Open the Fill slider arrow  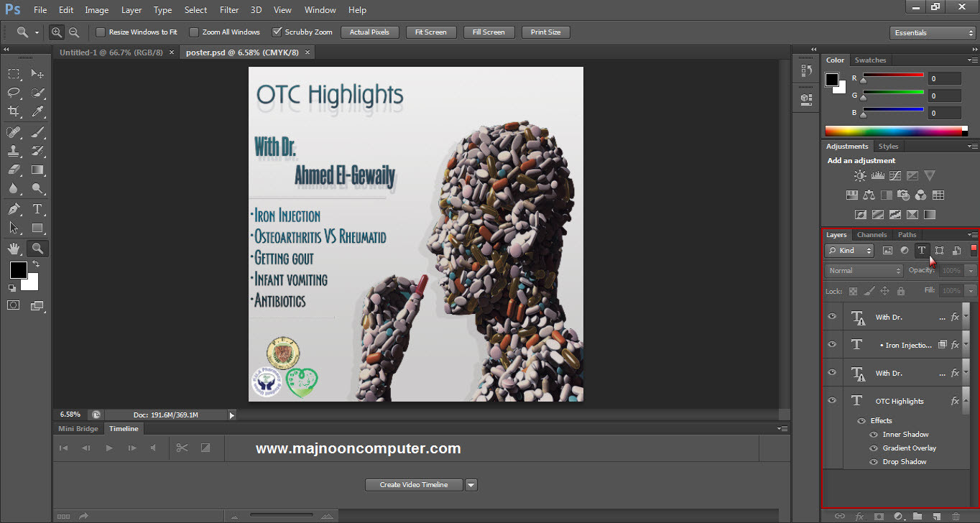pos(971,291)
